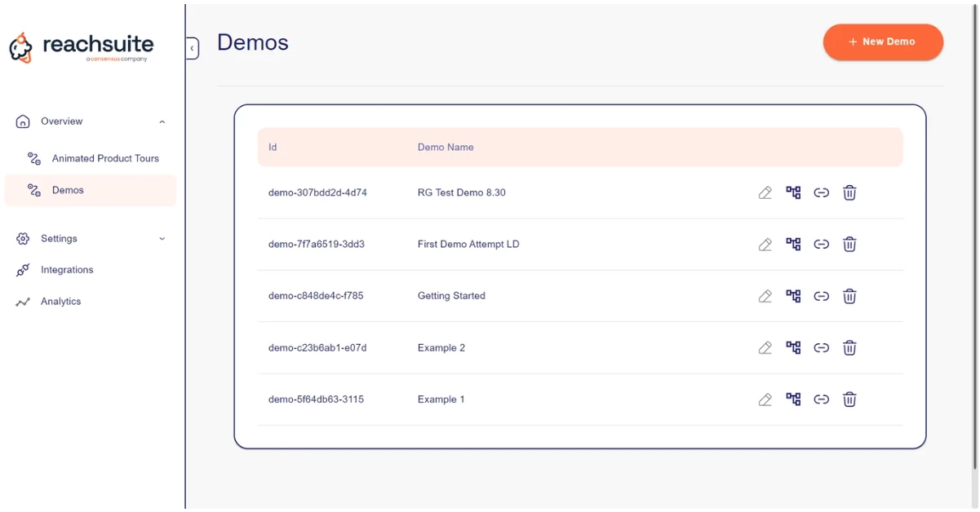Click the page's vertical scrollbar

(x=975, y=245)
